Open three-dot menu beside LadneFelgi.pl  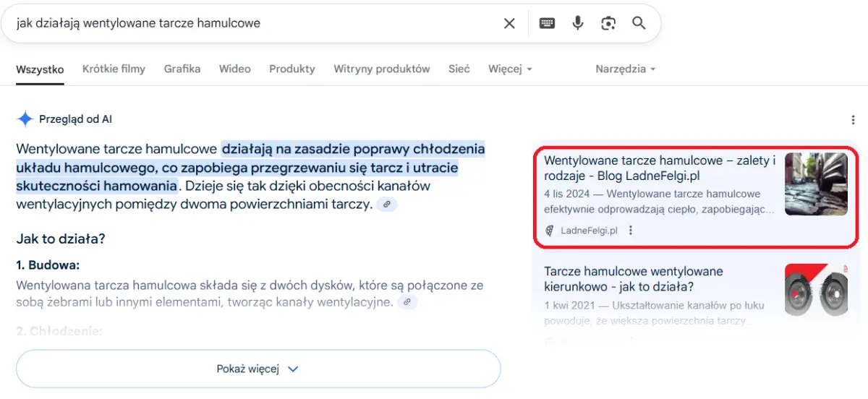coord(631,231)
